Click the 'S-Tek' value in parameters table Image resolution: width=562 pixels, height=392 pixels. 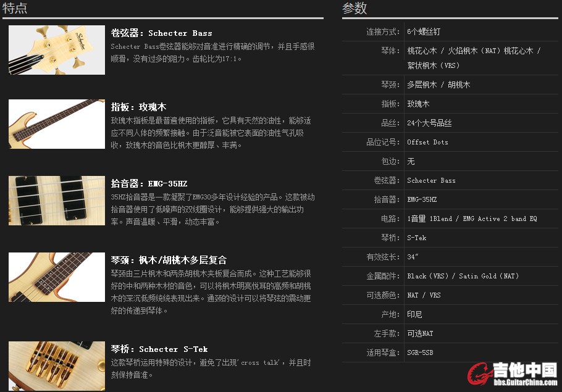416,238
